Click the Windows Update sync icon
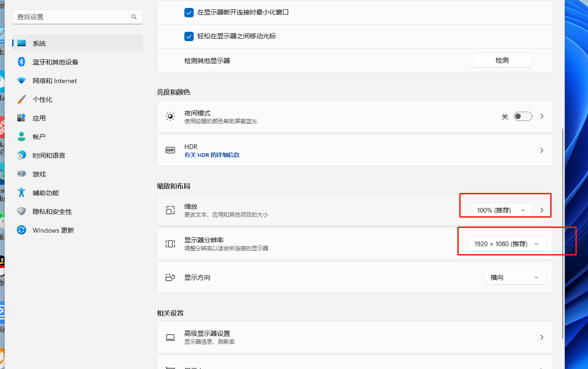 [x=21, y=230]
